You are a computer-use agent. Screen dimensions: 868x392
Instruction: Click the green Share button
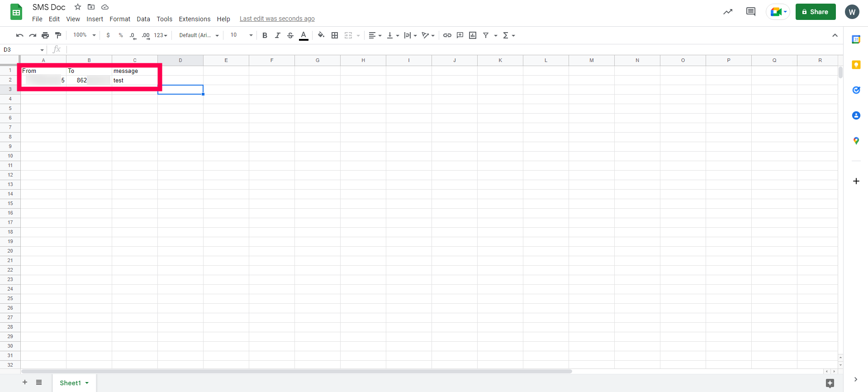point(816,12)
